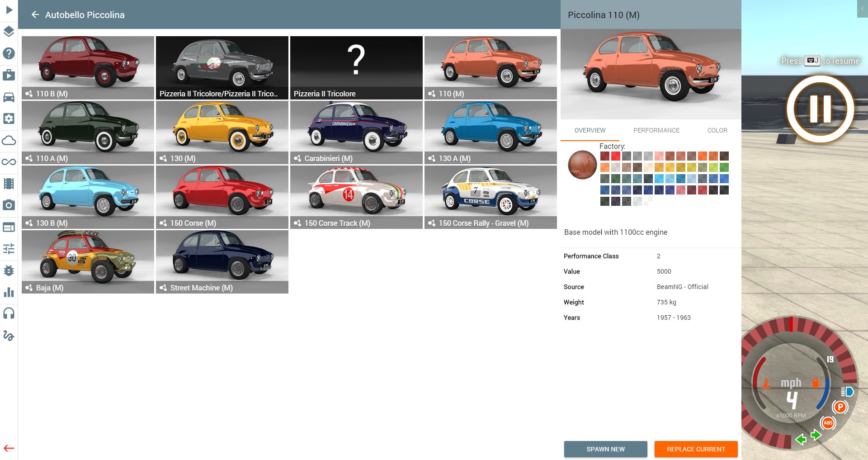Select the dark green 110 A (M) configuration
Viewport: 868px width, 460px height.
click(88, 133)
